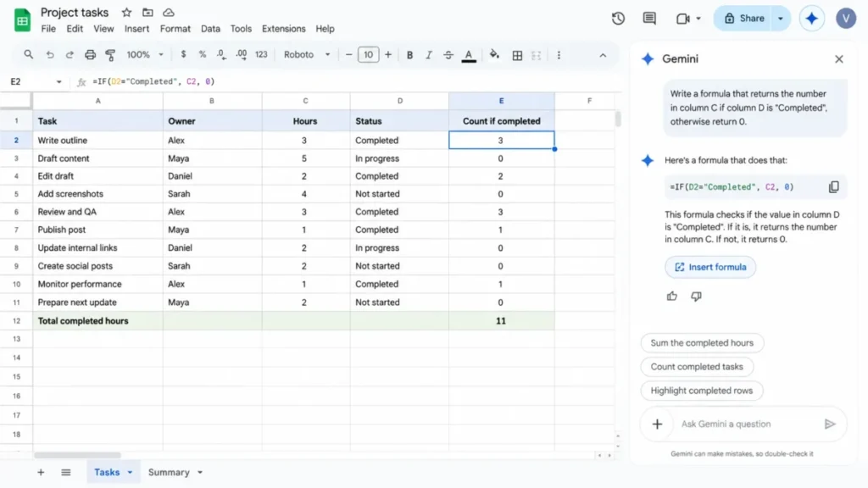
Task: Format as percent
Action: pos(203,54)
